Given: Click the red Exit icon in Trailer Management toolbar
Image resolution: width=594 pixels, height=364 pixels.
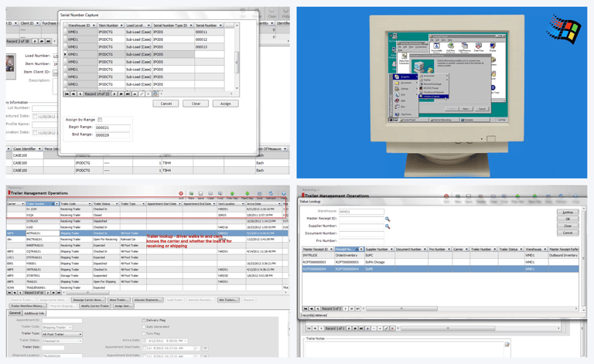Looking at the screenshot, I should [x=181, y=194].
